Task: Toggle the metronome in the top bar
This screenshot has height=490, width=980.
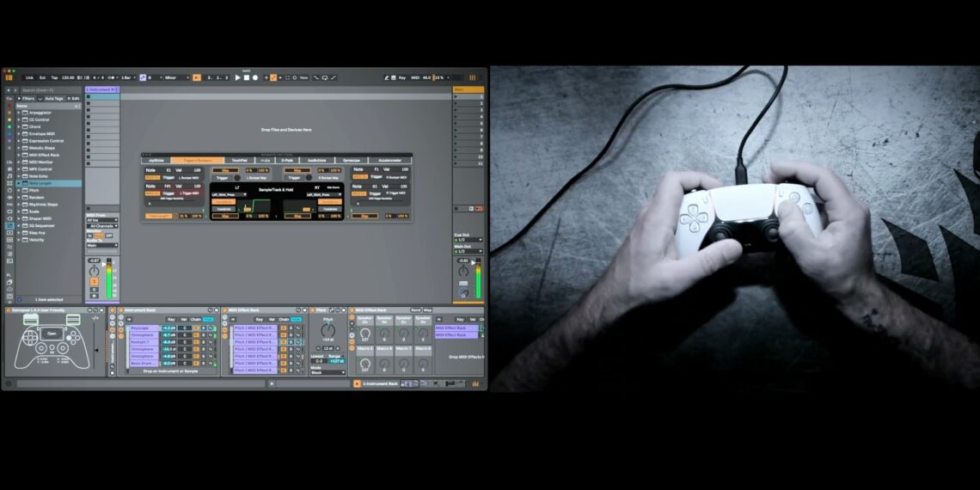Action: pyautogui.click(x=113, y=77)
